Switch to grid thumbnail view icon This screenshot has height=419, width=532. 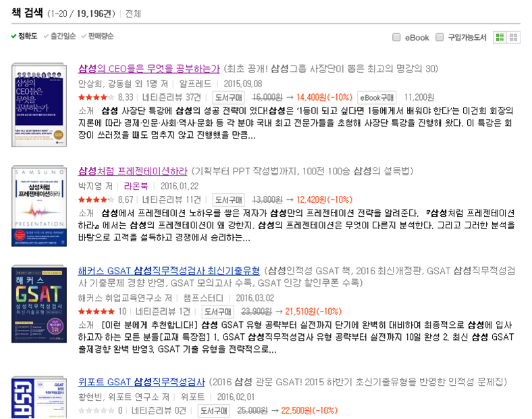point(514,37)
